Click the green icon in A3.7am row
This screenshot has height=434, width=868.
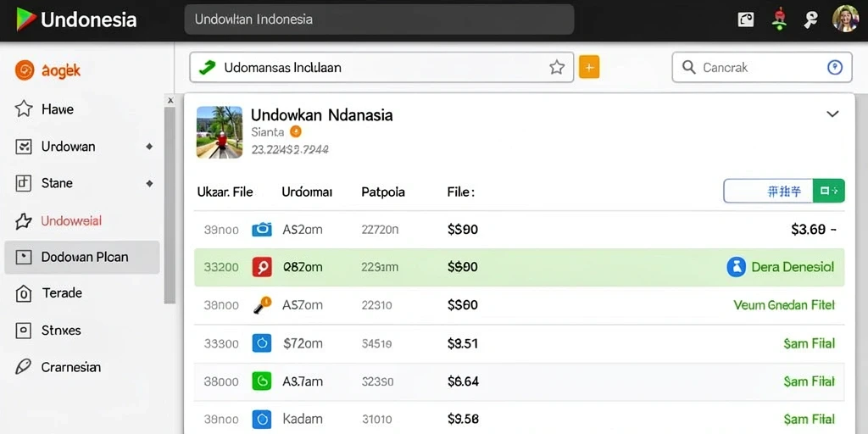(x=262, y=381)
